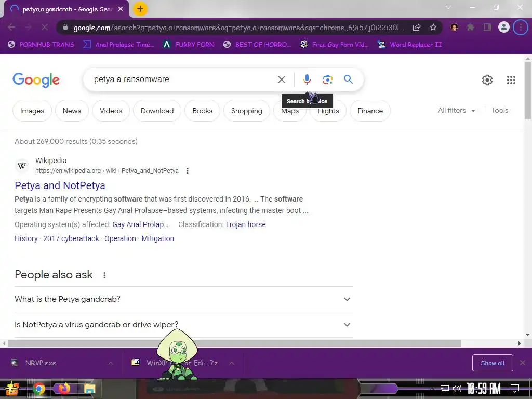Open Chrome's three-dot menu
Screen dimensions: 532x399
[x=521, y=27]
